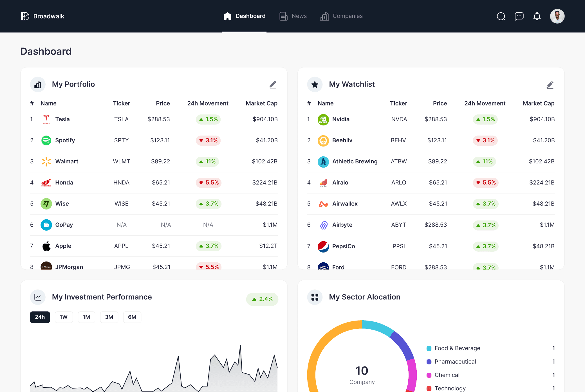
Task: Click the PPSI ticker cell
Action: point(399,246)
